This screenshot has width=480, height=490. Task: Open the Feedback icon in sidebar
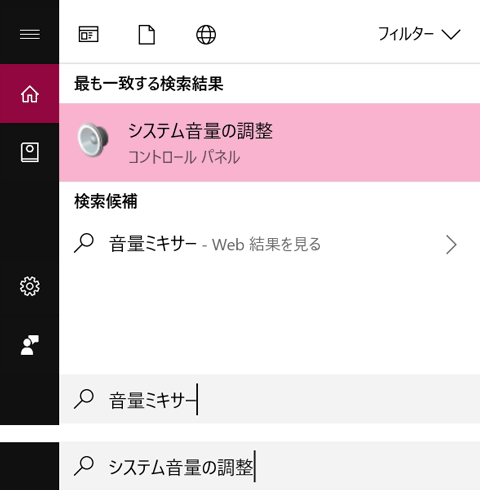[30, 345]
